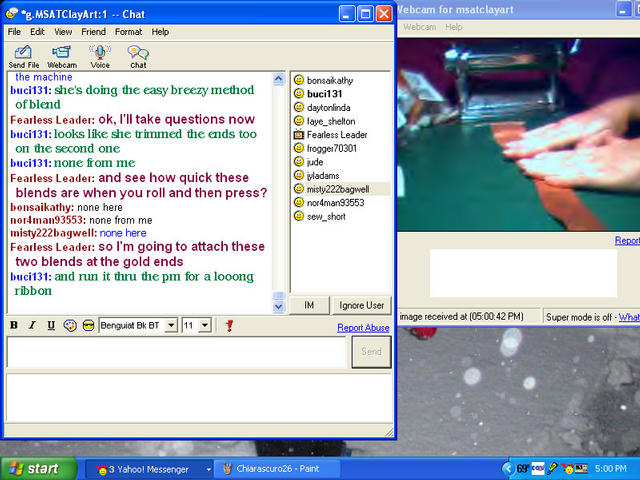Select user jyladams in the list
The image size is (640, 480).
323,176
